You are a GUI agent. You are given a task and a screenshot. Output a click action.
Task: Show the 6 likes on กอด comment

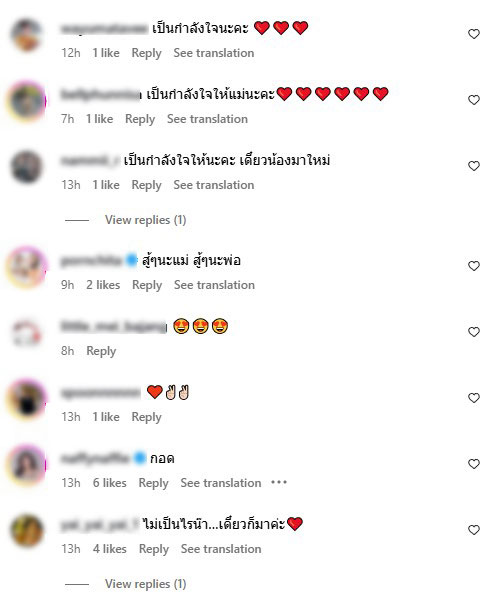[110, 483]
